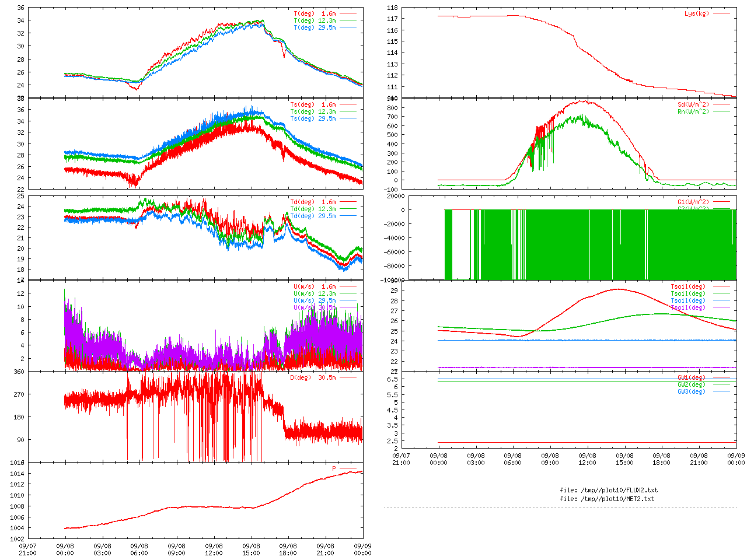Click the T(deg) 29.5m legend label

[315, 27]
